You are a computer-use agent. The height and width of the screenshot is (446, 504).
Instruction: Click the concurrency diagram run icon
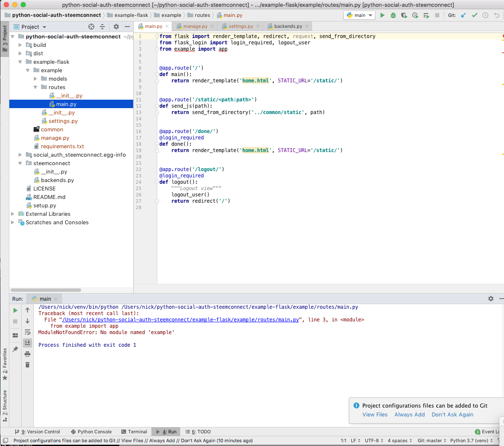tap(426, 15)
